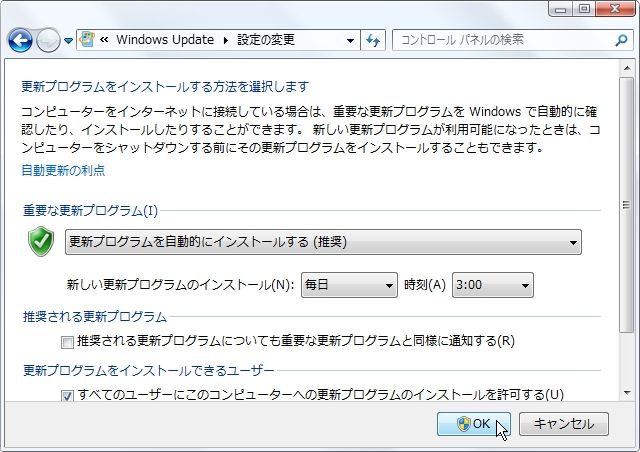Close the settings window
Viewport: 640px width, 452px height.
coord(615,9)
